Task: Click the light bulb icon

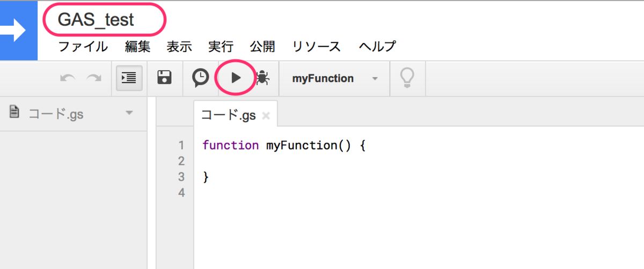Action: tap(407, 78)
